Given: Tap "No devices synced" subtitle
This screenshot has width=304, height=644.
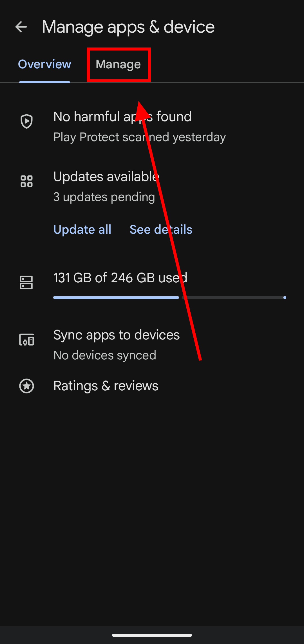Looking at the screenshot, I should click(x=105, y=355).
